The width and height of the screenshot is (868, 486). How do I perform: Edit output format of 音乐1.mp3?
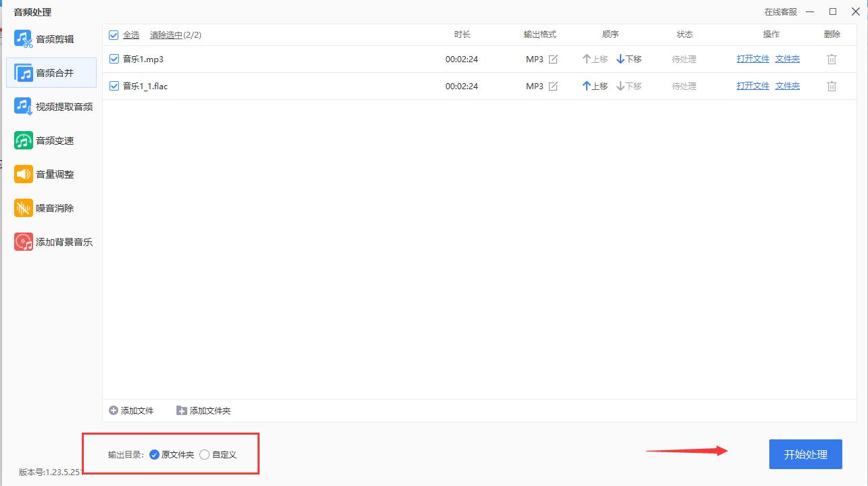[552, 59]
